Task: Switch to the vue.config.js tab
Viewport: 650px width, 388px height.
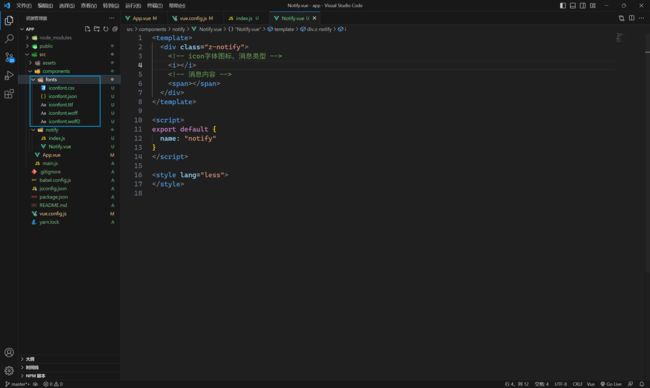Action: pos(193,18)
